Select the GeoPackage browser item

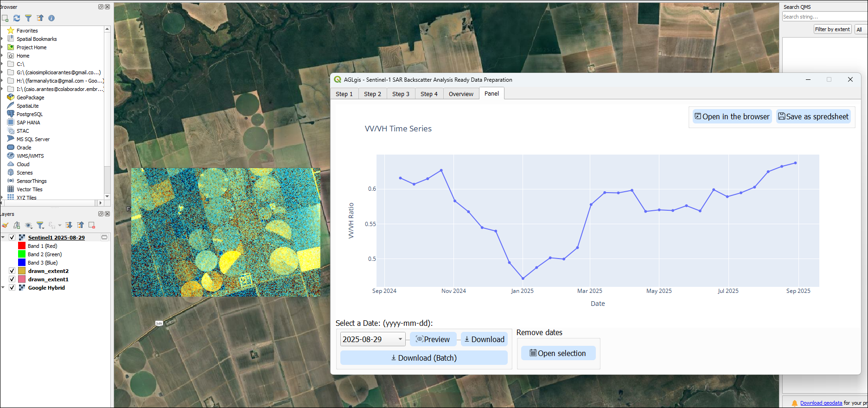31,97
